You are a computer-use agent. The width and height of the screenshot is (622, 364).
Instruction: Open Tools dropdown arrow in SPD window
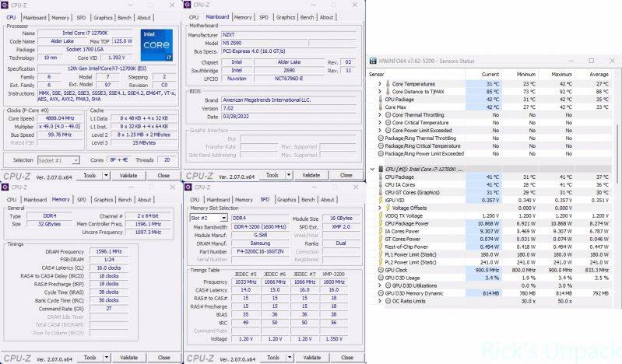click(290, 357)
